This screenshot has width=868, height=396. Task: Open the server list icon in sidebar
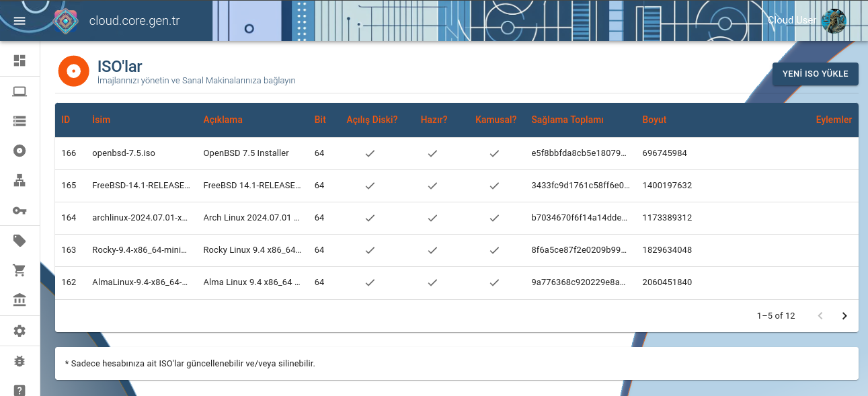(x=19, y=121)
